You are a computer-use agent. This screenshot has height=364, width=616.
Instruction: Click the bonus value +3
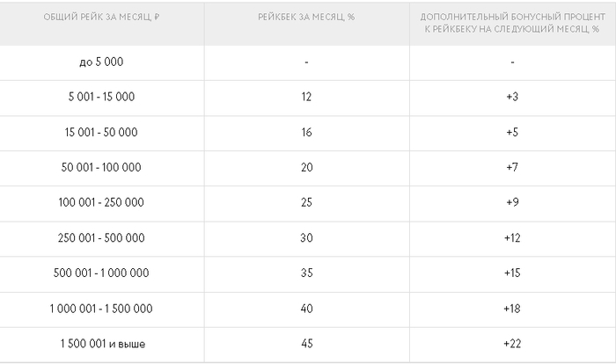[512, 97]
